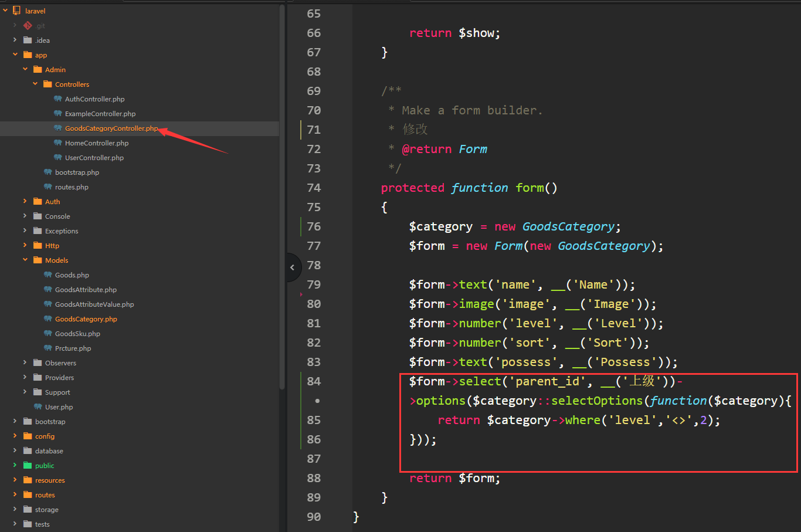Image resolution: width=801 pixels, height=532 pixels.
Task: Expand the Console folder chevron
Action: (x=25, y=216)
